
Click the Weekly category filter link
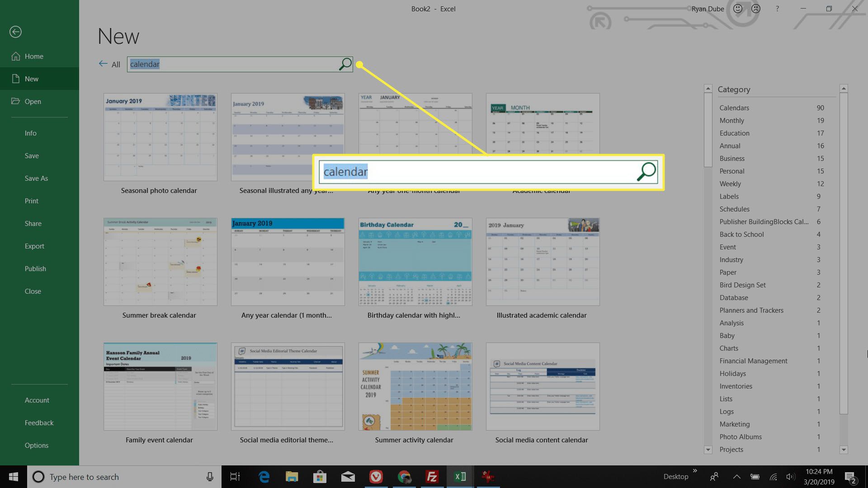(x=730, y=183)
